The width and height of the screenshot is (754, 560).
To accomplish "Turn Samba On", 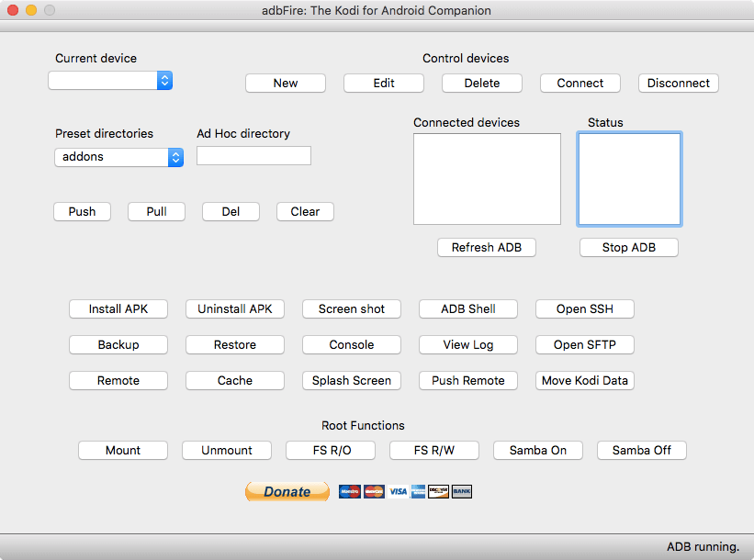I will point(538,451).
